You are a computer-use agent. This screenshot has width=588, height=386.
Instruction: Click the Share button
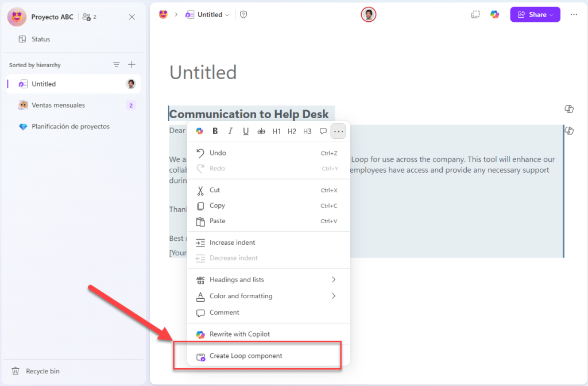[535, 14]
